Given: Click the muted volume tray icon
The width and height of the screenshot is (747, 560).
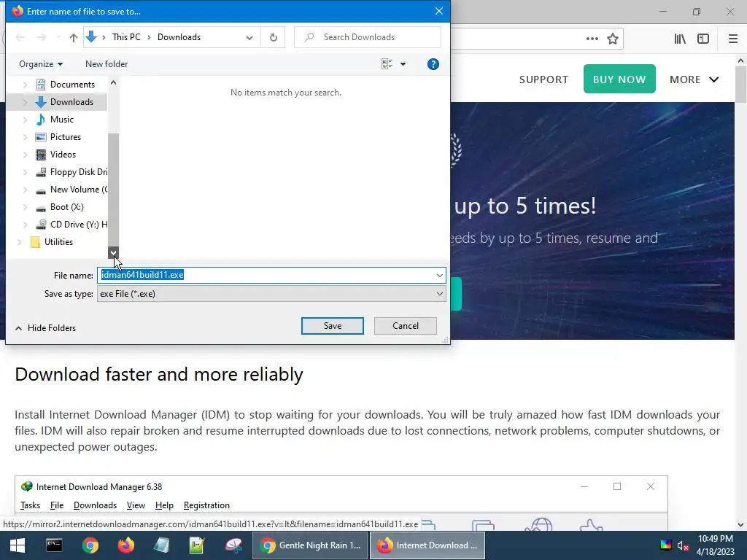Looking at the screenshot, I should tap(683, 545).
